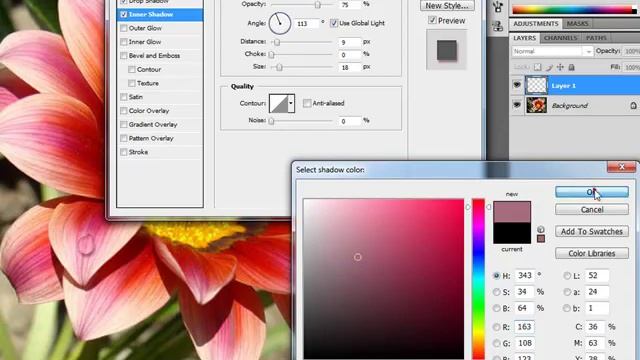Select the B brightness radio button
Screen dimensions: 640x360
(x=496, y=308)
